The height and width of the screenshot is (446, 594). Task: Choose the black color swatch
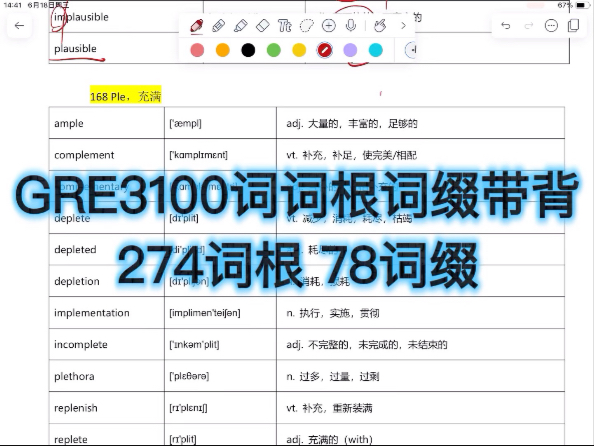pos(248,50)
